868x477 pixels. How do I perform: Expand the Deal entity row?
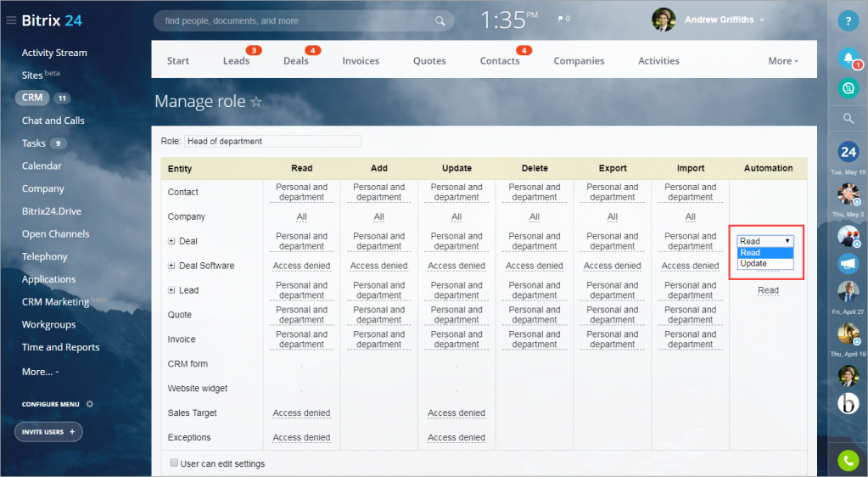click(171, 241)
